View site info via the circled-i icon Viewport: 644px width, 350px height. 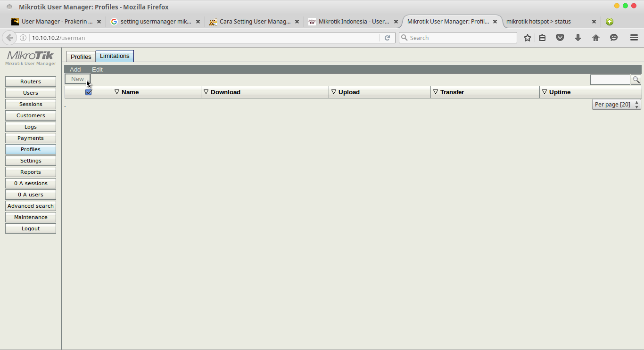click(22, 37)
